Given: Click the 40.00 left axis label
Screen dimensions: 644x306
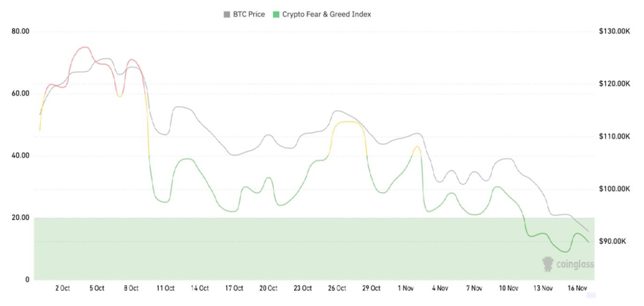Looking at the screenshot, I should click(x=20, y=156).
